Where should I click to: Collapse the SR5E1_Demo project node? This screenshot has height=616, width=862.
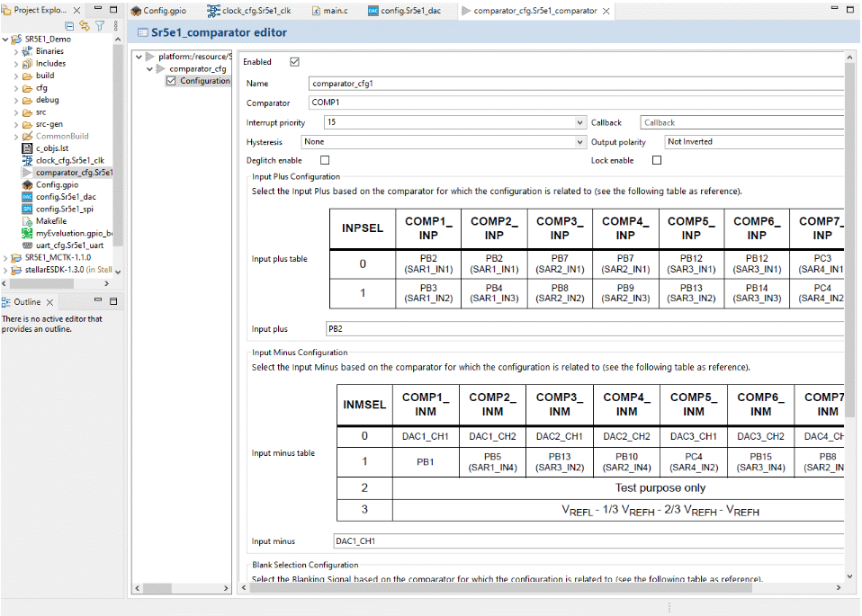[6, 39]
